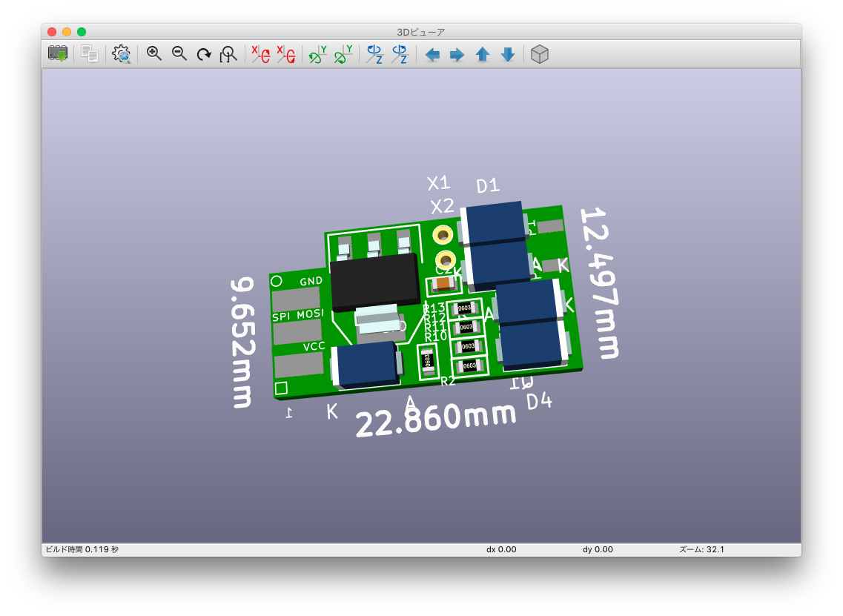Screen dimensions: 843x616
Task: Reload the board in the 3D viewer
Action: (x=58, y=54)
